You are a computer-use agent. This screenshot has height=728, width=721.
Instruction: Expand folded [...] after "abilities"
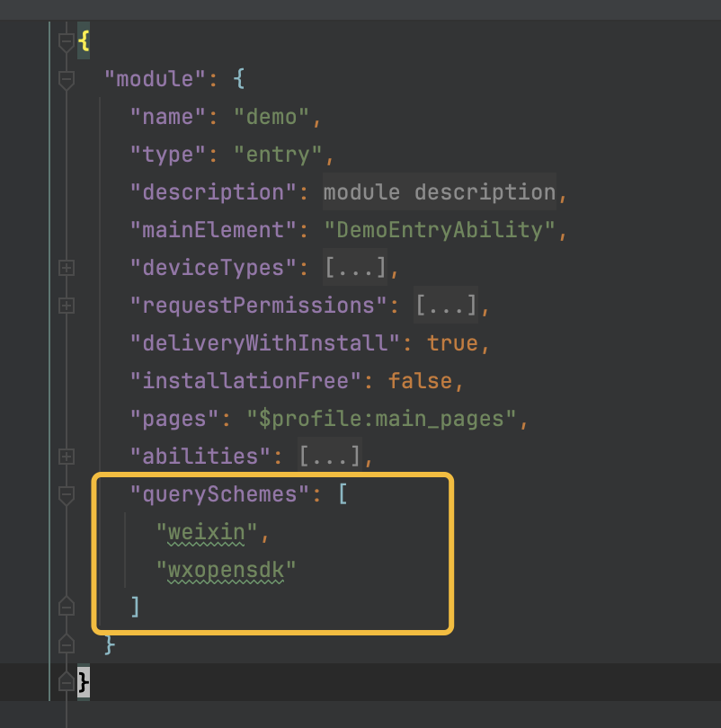coord(330,457)
